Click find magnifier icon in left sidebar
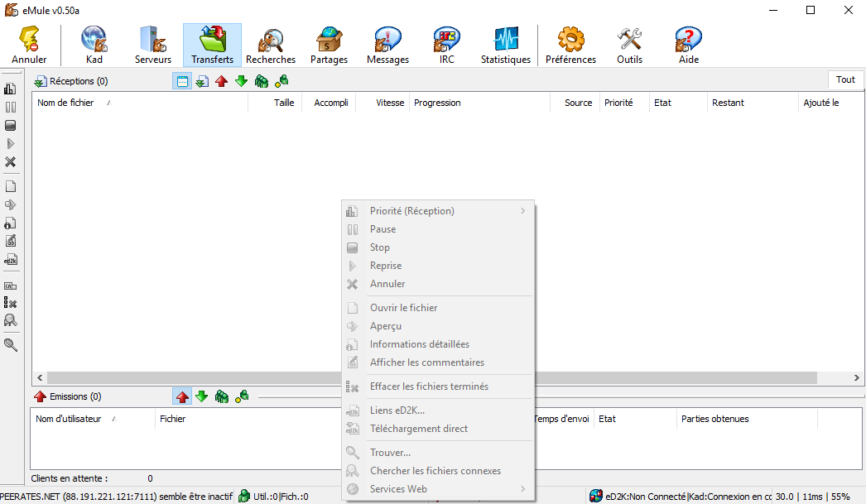Viewport: 866px width, 504px height. tap(10, 345)
